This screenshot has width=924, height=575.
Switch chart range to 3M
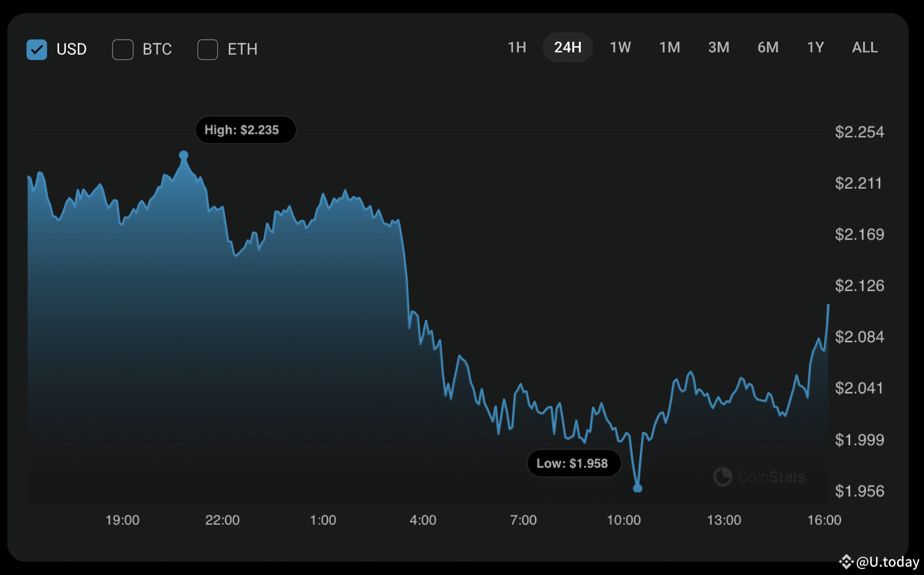click(719, 47)
